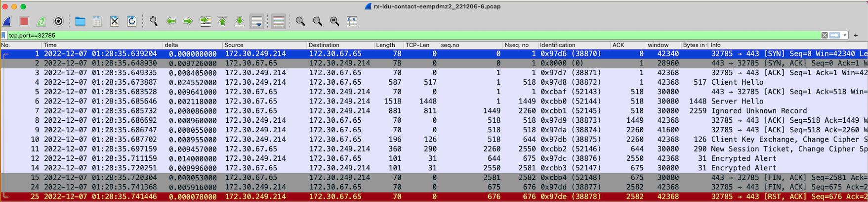868x202 pixels.
Task: Add a display filter button
Action: tap(856, 35)
